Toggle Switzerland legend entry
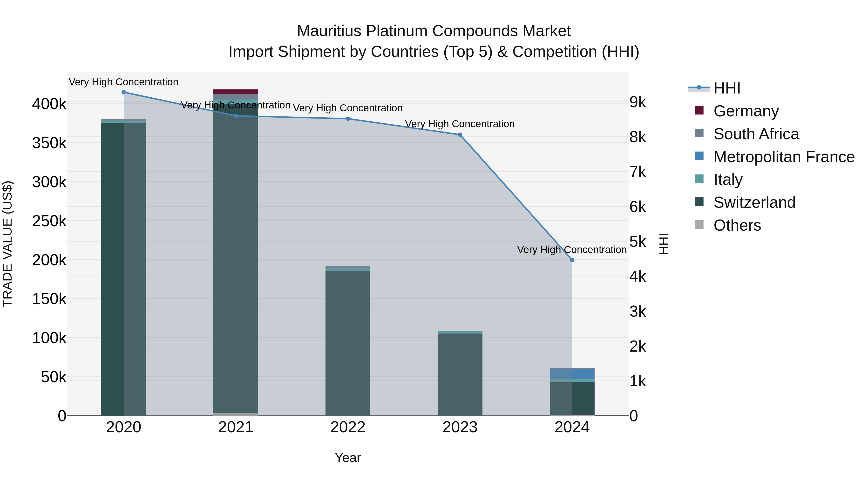The height and width of the screenshot is (488, 868). (745, 202)
